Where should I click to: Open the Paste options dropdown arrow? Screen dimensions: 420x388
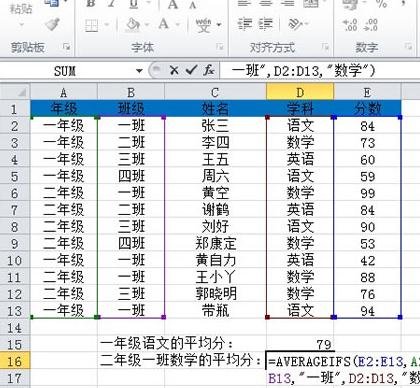click(x=21, y=24)
